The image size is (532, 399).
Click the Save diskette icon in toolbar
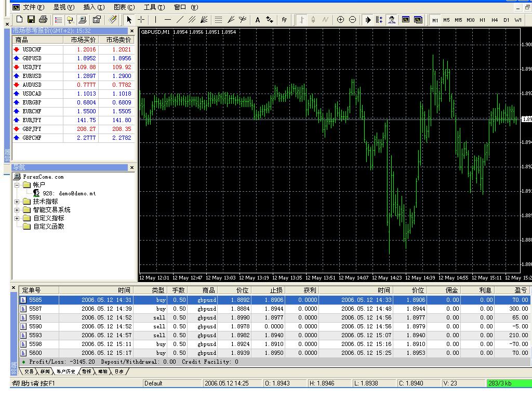31,20
